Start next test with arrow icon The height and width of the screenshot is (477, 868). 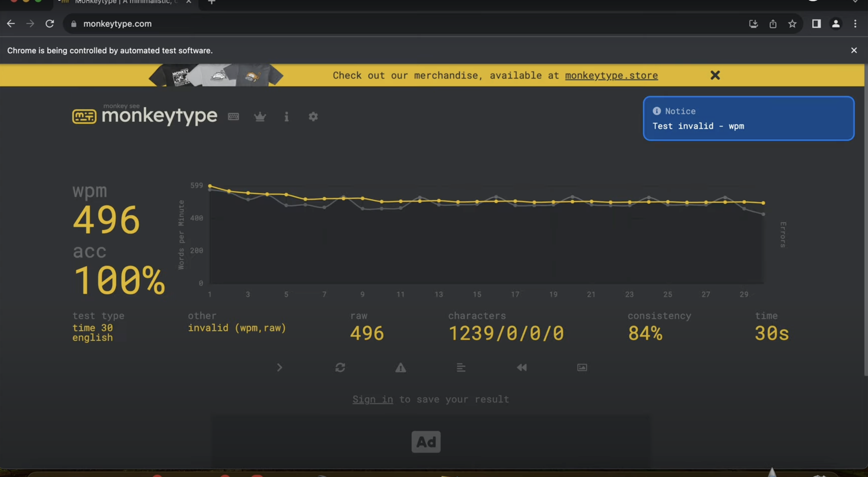coord(279,367)
